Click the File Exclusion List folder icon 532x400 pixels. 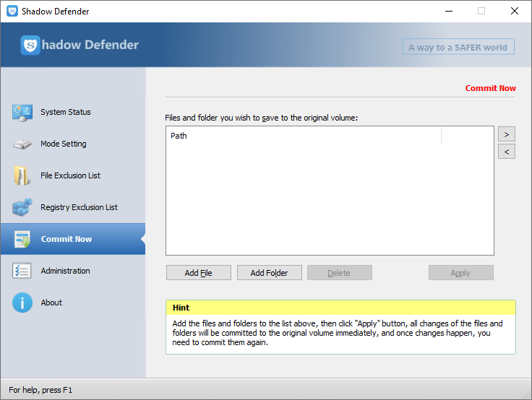click(x=22, y=175)
